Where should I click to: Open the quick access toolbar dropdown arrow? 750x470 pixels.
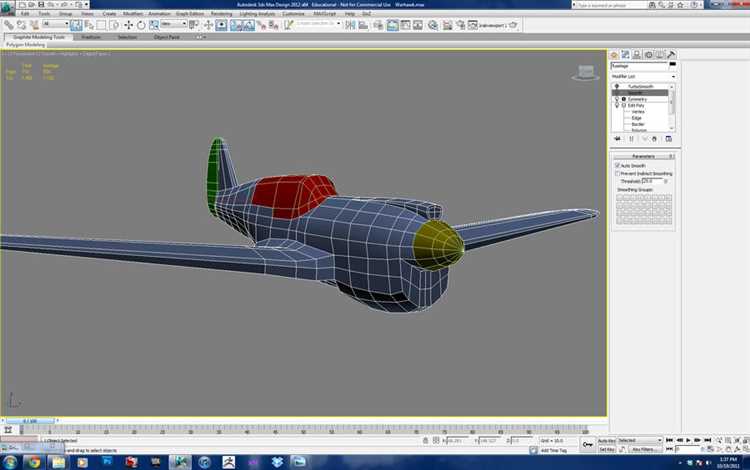(86, 5)
